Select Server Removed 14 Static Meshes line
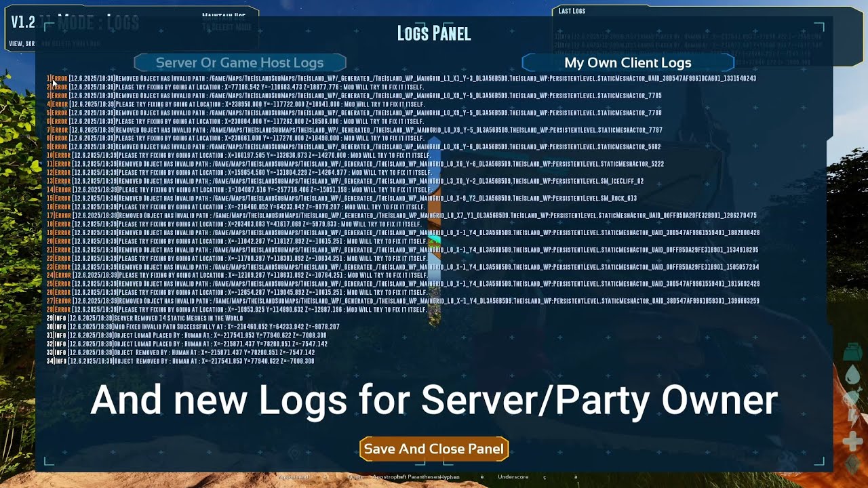The height and width of the screenshot is (488, 868). point(144,318)
